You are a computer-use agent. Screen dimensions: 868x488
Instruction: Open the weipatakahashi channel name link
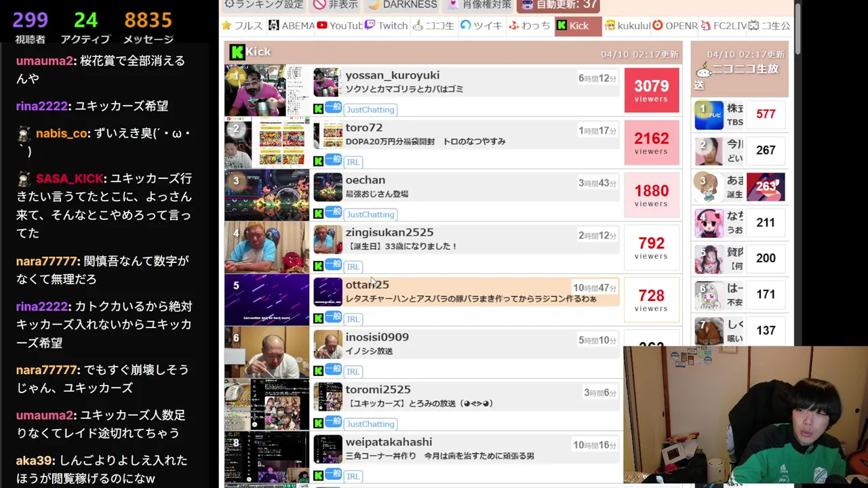coord(389,442)
